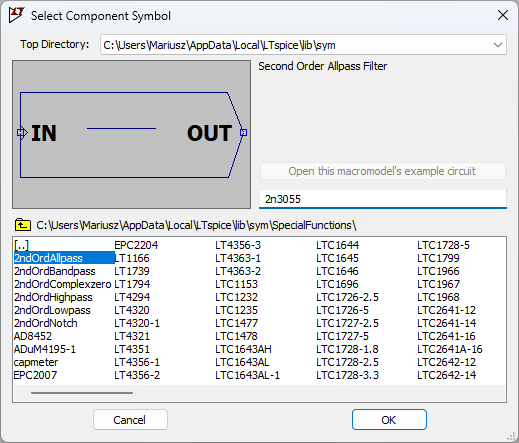Go up one folder using the yellow folder icon
519x443 pixels.
click(23, 225)
